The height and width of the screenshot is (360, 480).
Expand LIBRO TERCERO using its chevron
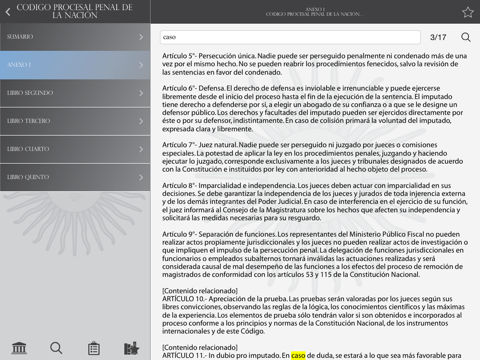pos(141,121)
